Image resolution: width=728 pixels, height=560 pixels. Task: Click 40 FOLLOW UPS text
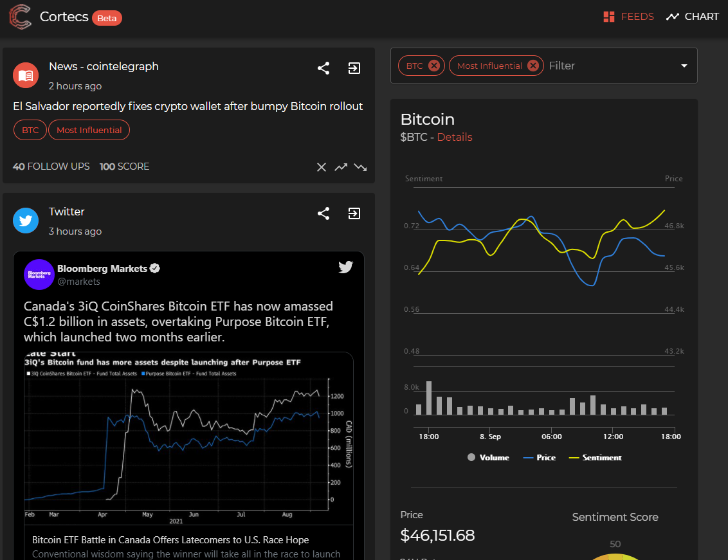pyautogui.click(x=51, y=167)
